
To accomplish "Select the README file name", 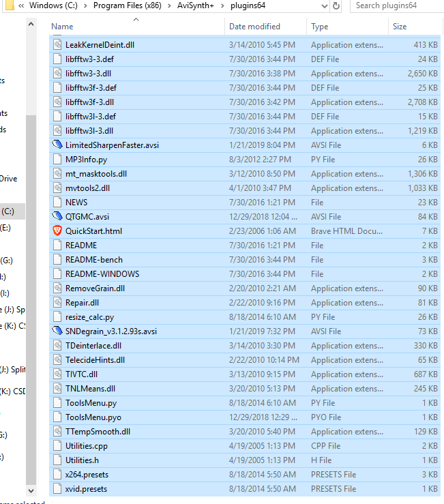I will 81,246.
